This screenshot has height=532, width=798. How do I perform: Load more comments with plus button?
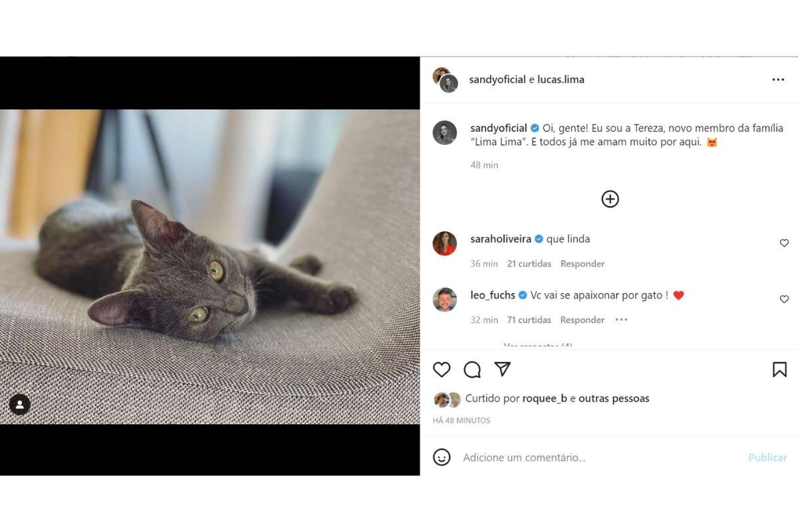coord(610,199)
